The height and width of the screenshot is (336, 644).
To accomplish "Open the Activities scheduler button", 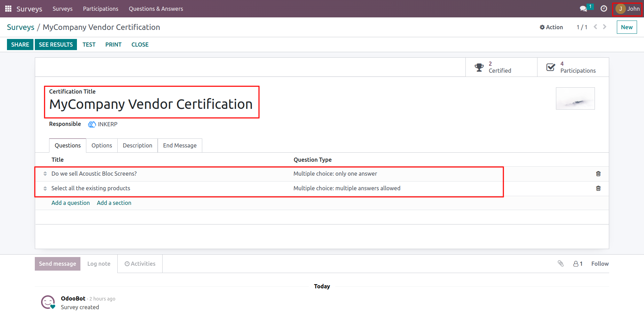I will click(x=140, y=264).
